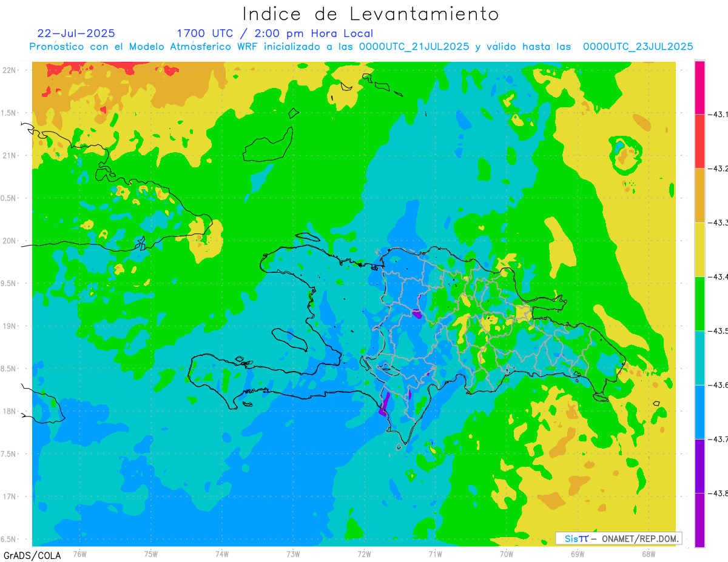
Task: Select the orange color bar segment
Action: tap(699, 195)
